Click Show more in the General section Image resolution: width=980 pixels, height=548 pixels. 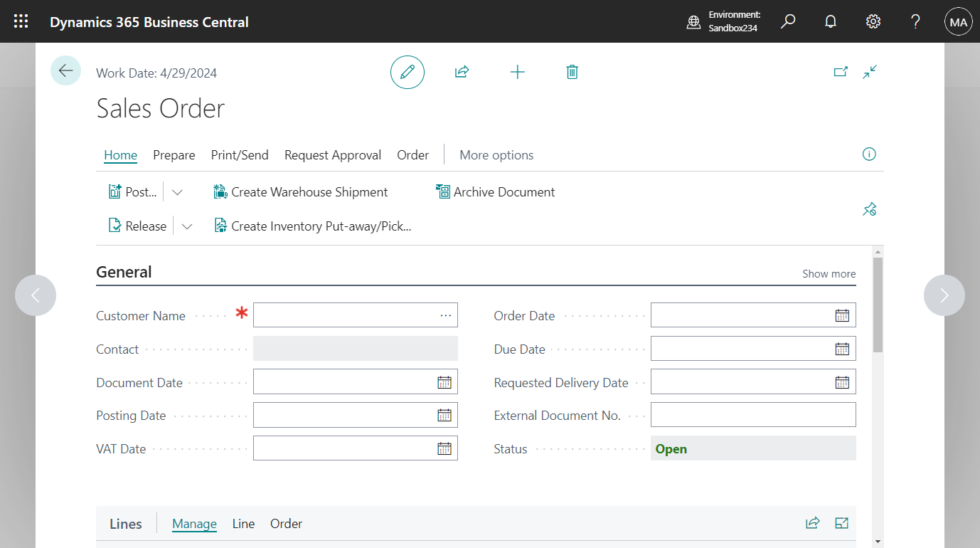pyautogui.click(x=829, y=273)
